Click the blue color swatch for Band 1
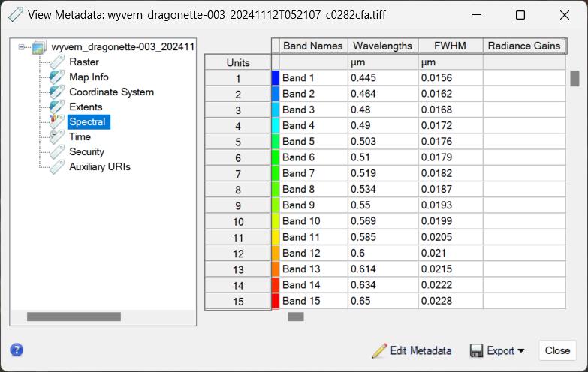Screen dimensions: 588x372 (276, 78)
